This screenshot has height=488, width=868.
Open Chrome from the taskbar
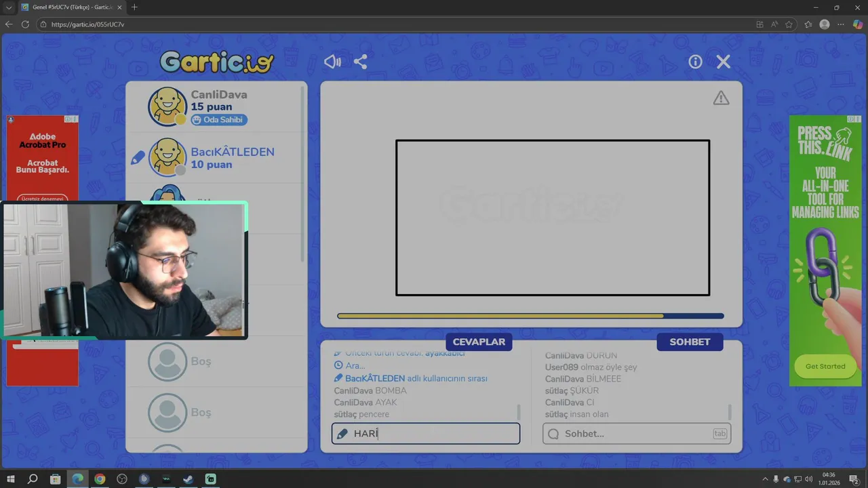pos(100,479)
